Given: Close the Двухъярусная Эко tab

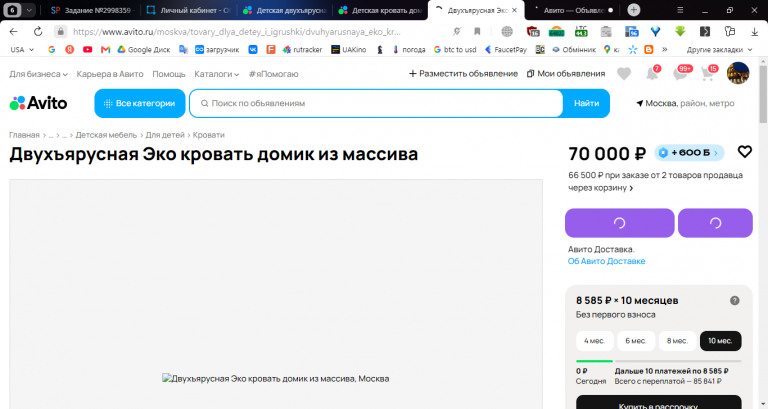Looking at the screenshot, I should click(x=514, y=10).
